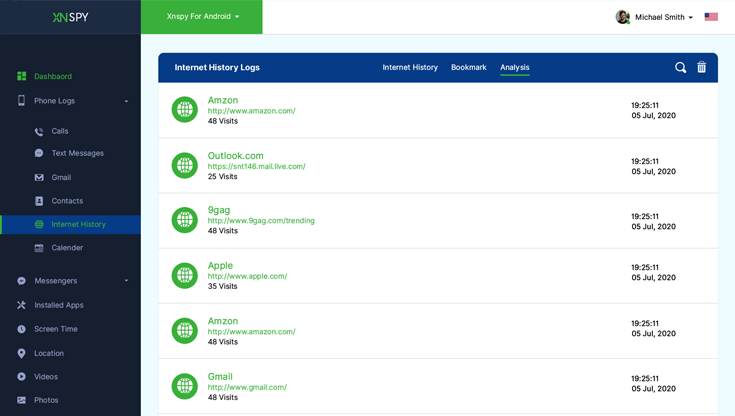
Task: Open the Xnspy For Android dropdown
Action: pyautogui.click(x=202, y=17)
